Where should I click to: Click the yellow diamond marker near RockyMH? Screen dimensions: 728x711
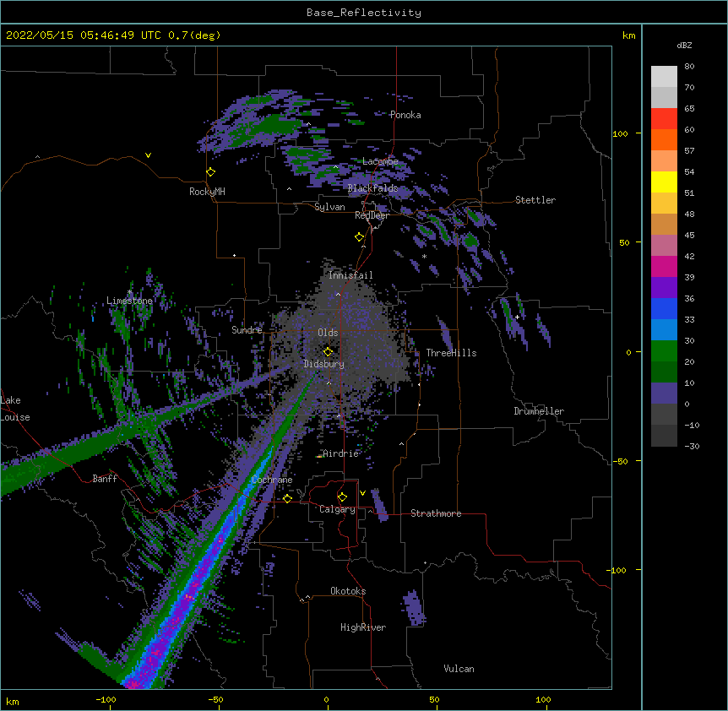(x=210, y=172)
